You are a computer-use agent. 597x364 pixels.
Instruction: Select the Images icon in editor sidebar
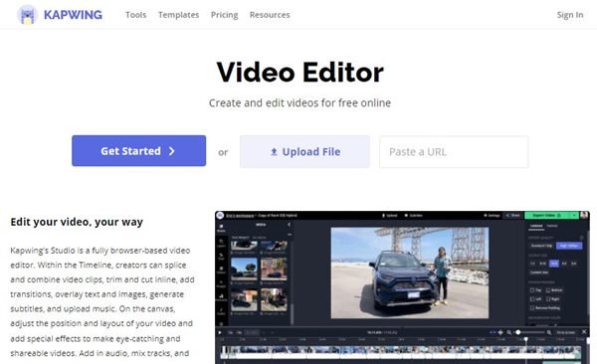click(x=221, y=283)
